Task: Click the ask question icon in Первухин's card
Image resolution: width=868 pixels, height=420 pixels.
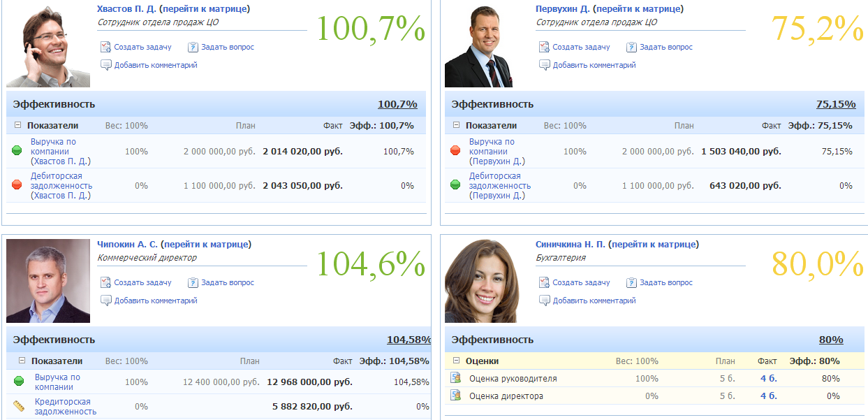Action: (x=631, y=47)
